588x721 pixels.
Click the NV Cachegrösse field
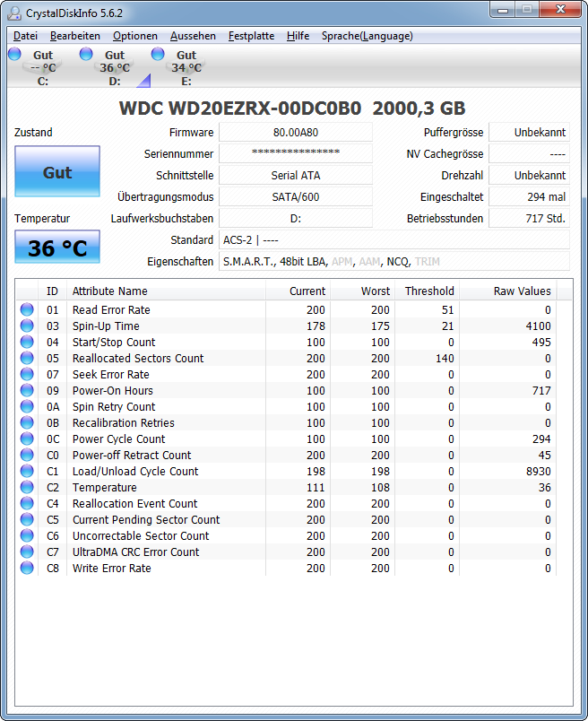[529, 153]
